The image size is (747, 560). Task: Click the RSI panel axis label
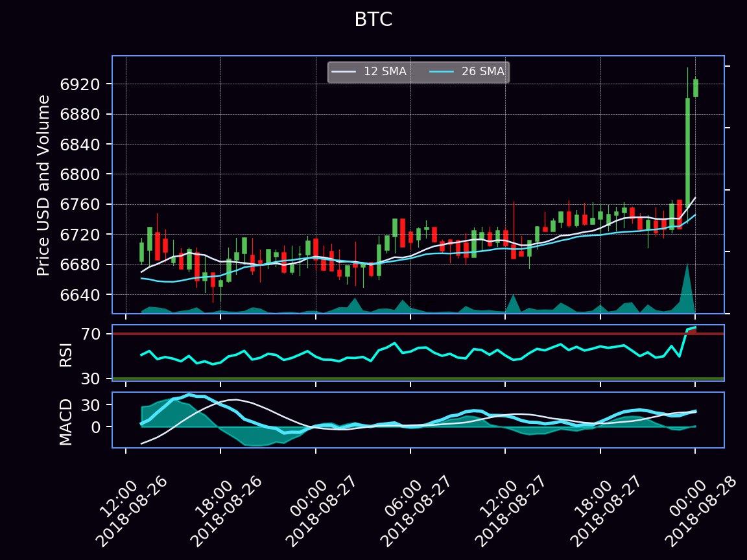65,355
